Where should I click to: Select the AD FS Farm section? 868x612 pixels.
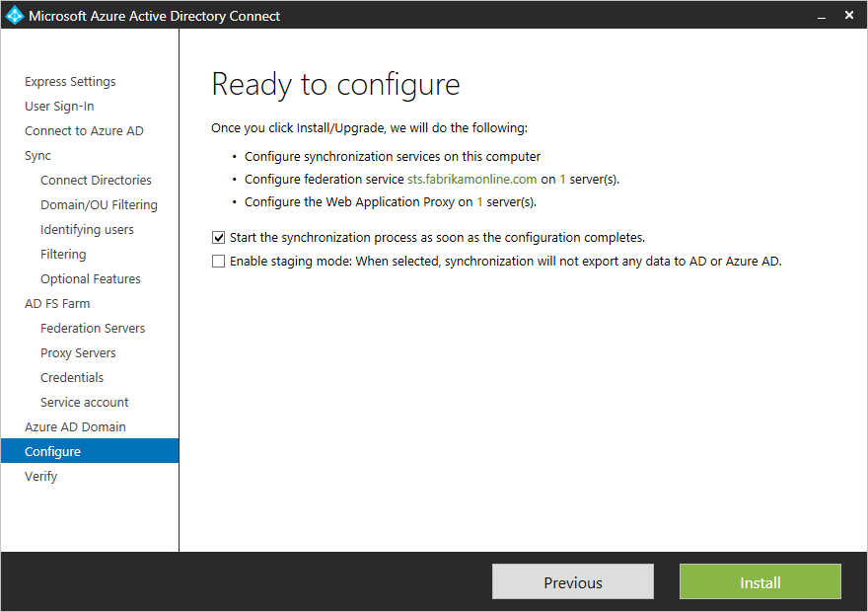click(57, 303)
